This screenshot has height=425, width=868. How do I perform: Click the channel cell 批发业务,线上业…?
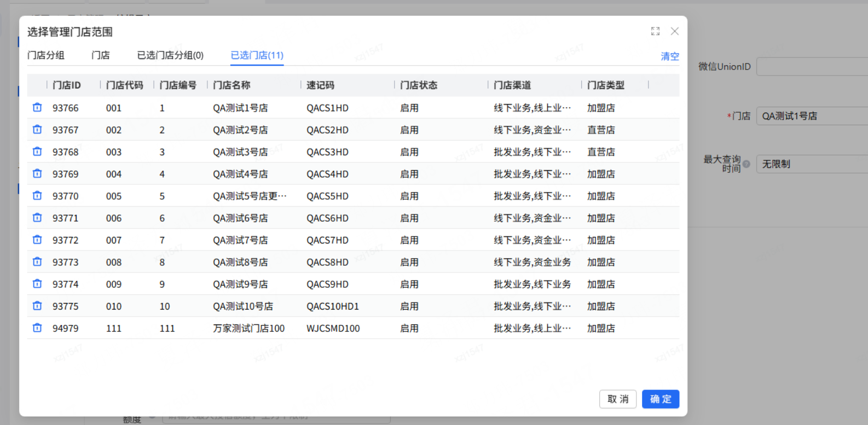pos(533,328)
